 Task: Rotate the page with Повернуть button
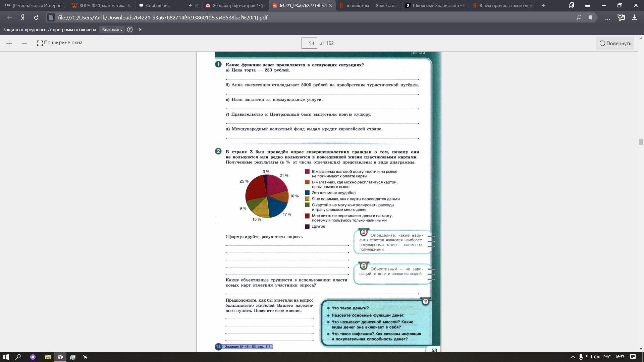click(x=615, y=43)
